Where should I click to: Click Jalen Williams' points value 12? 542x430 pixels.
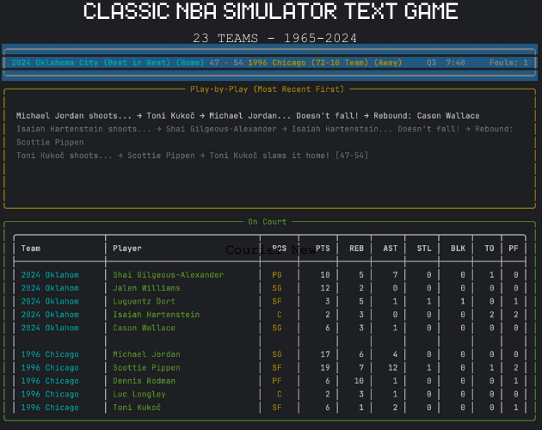point(325,288)
